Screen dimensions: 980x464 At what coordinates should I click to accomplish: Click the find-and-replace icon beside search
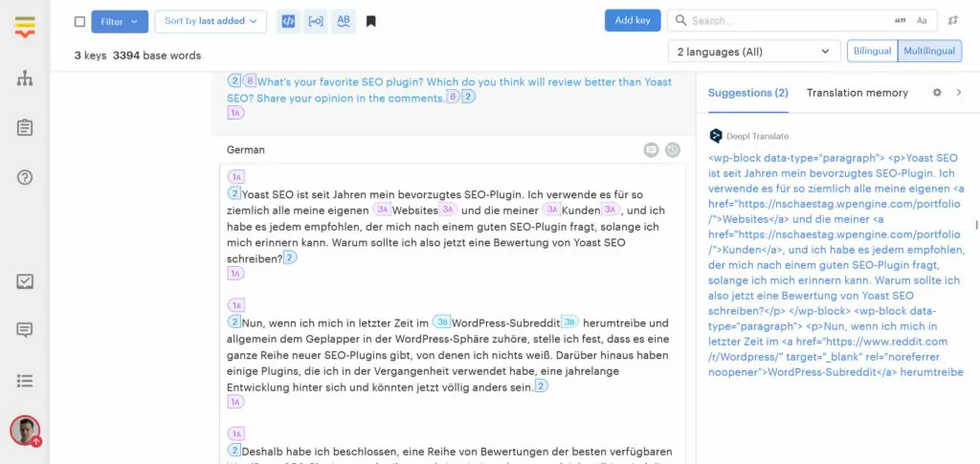(x=952, y=21)
